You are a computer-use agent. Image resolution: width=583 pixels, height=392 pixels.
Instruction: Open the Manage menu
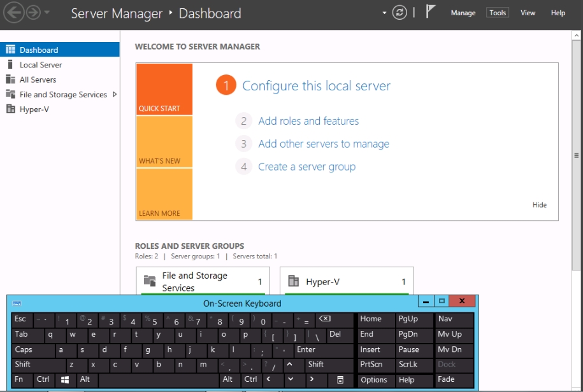[x=463, y=13]
